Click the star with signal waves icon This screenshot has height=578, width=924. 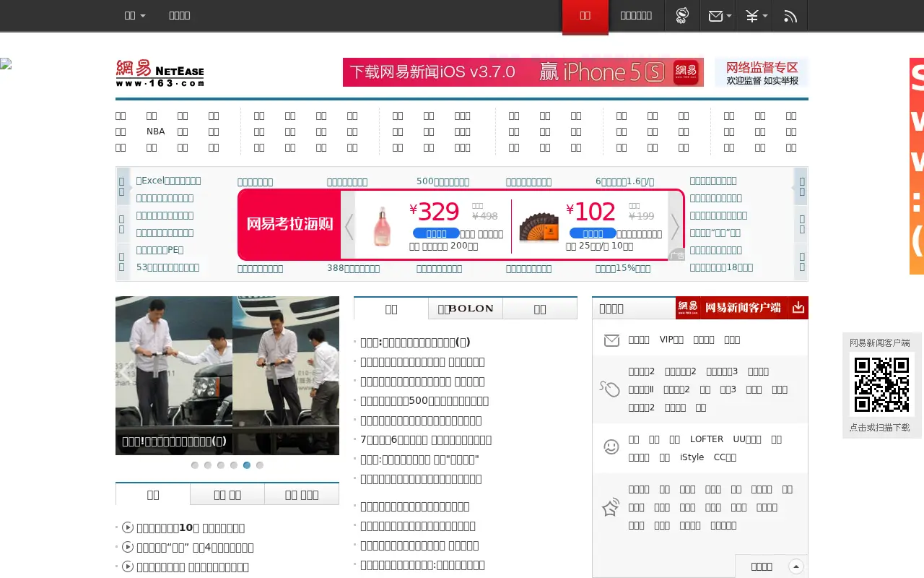pos(611,507)
